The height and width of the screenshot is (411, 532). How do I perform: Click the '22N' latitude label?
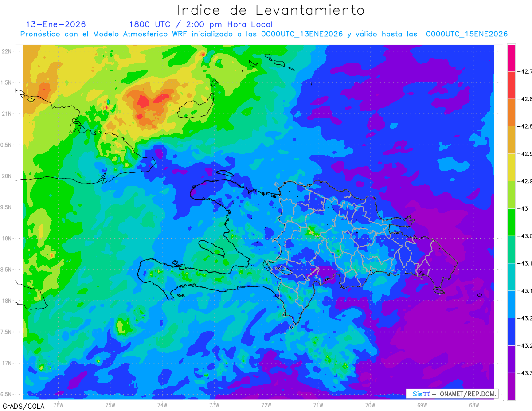pos(7,51)
